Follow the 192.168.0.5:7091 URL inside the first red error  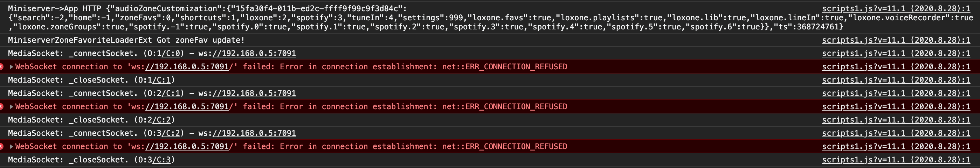[187, 67]
